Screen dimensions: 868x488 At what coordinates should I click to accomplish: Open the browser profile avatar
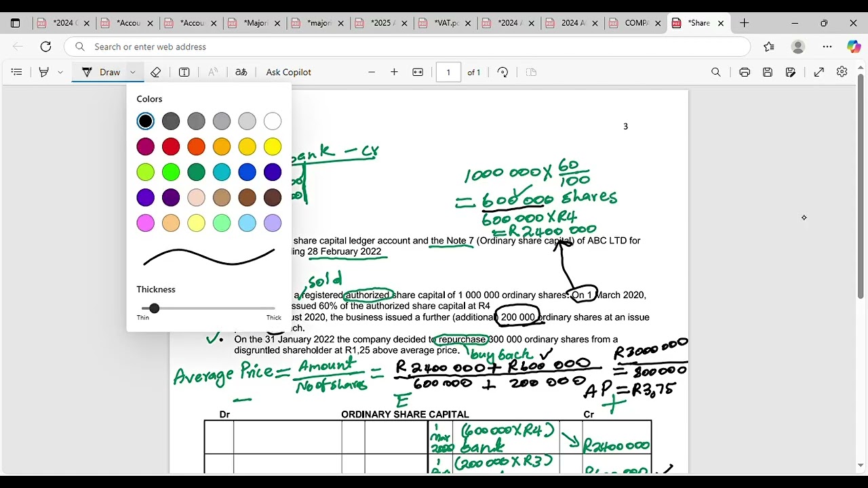click(798, 47)
